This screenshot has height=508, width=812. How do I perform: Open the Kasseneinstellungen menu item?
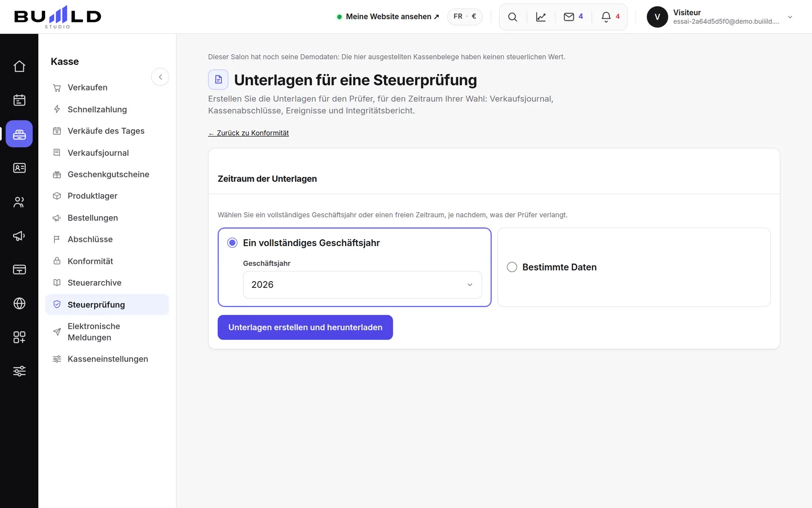[107, 359]
